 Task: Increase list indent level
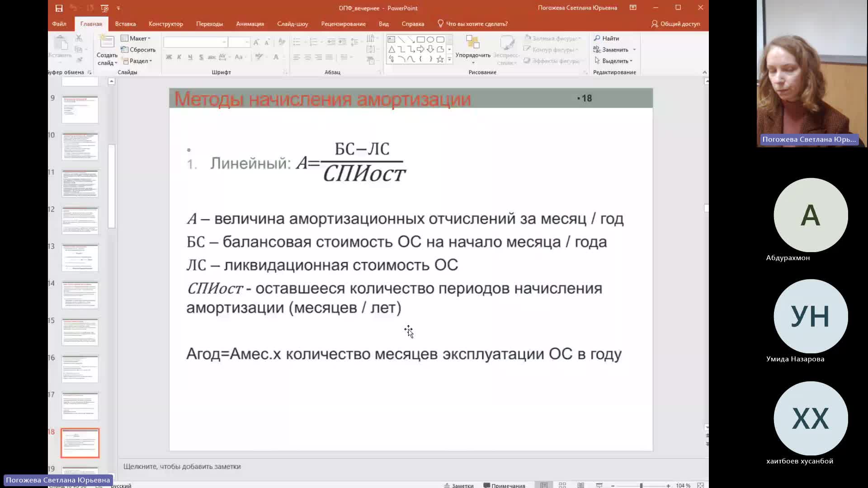(x=342, y=42)
